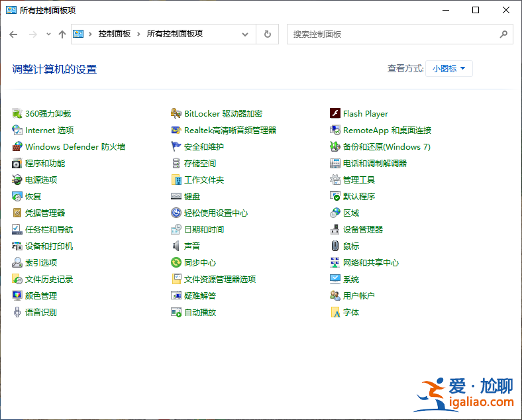
Task: Expand the chevron after 控制面板 breadcrumb
Action: click(x=138, y=34)
